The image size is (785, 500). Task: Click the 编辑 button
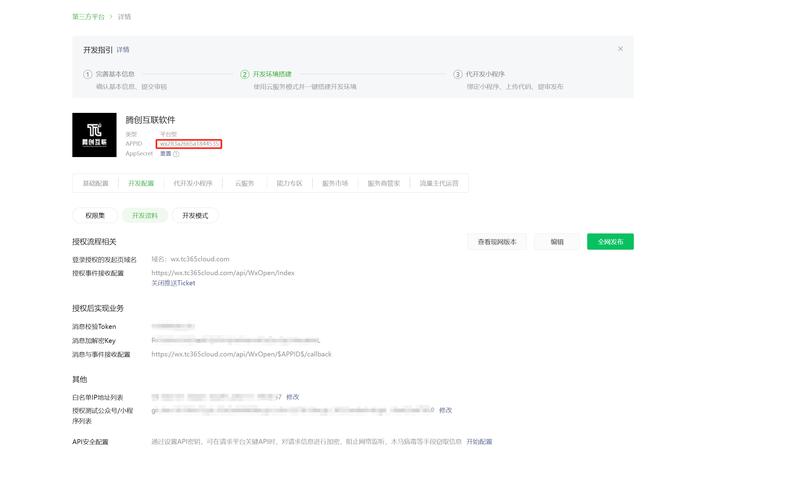556,242
